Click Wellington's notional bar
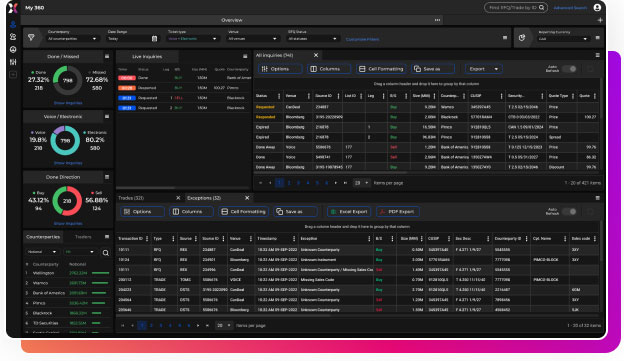Image resolution: width=624 pixels, height=361 pixels. pyautogui.click(x=100, y=273)
